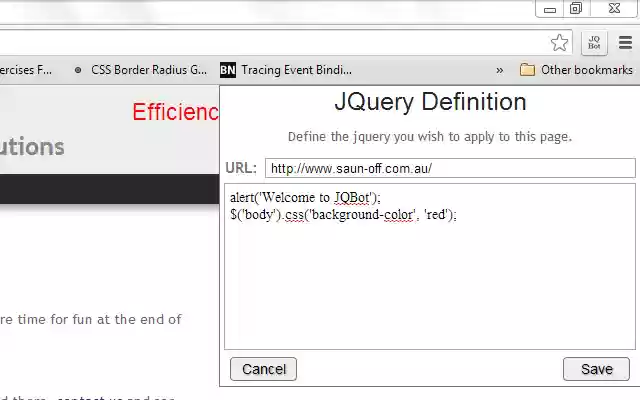Click the 'Define the jquery you wish' text
The image size is (640, 400).
[x=430, y=136]
